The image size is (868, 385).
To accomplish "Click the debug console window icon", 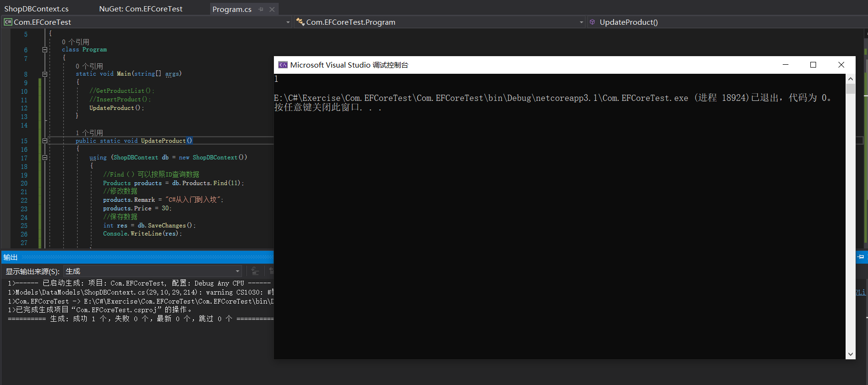I will tap(283, 65).
